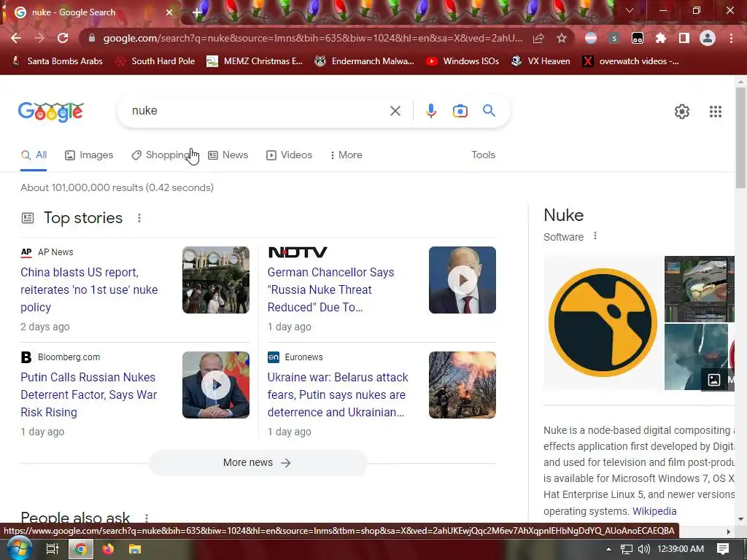Open the Nuke Software panel options dots
This screenshot has height=560, width=747.
point(595,236)
